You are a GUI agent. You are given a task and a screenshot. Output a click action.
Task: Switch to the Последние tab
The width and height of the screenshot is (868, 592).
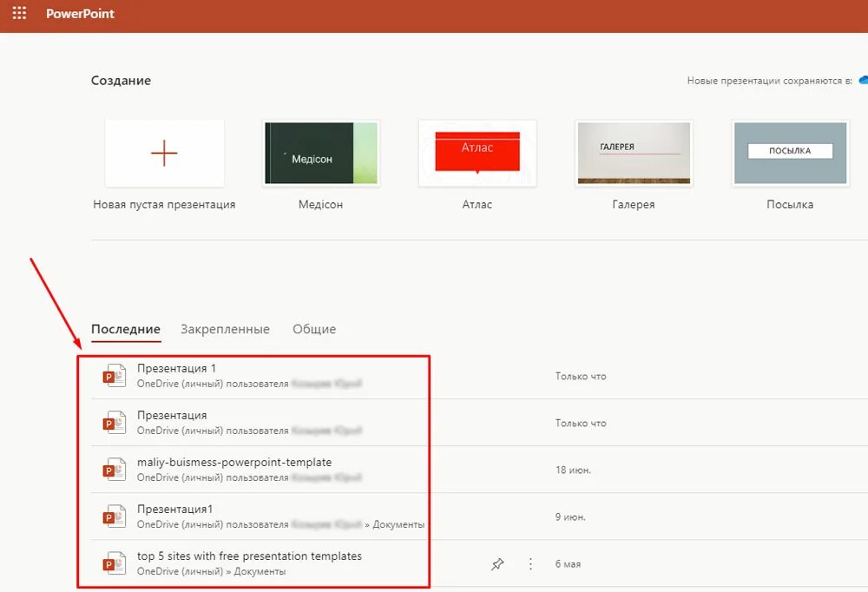[126, 329]
